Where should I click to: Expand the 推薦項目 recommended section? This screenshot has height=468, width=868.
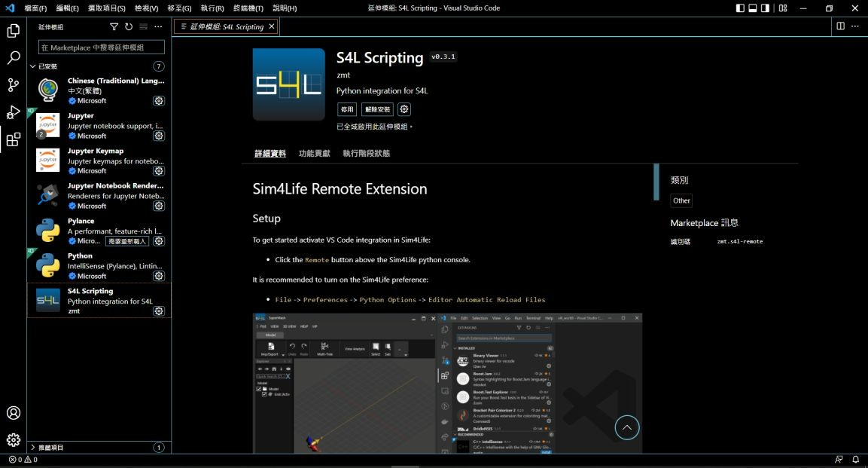pyautogui.click(x=33, y=448)
